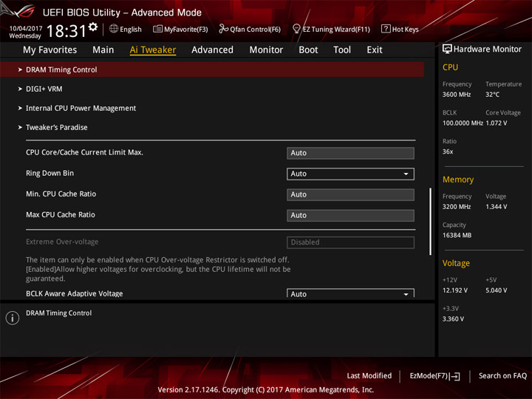Click the 10/04/2017 Wednesday date
This screenshot has width=532, height=399.
pyautogui.click(x=25, y=33)
